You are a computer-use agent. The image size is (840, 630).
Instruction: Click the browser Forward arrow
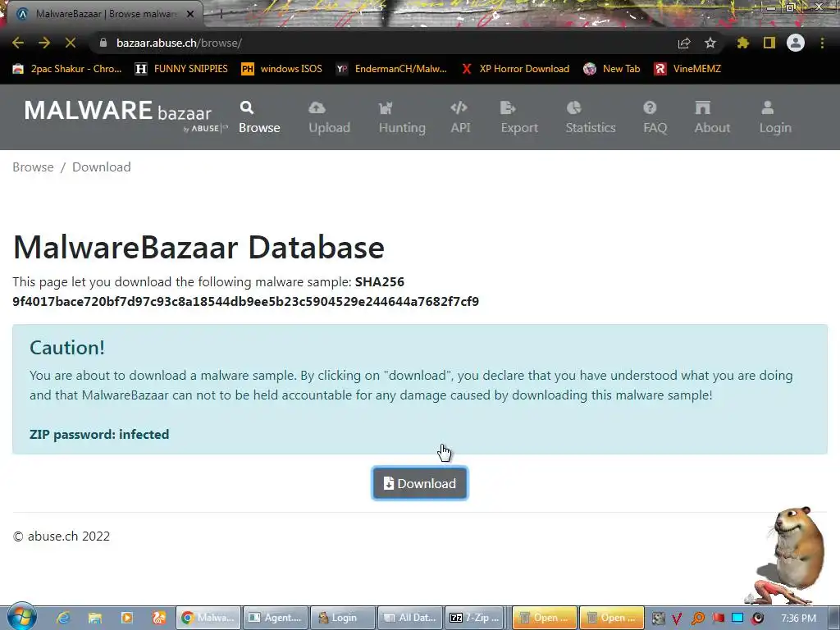pyautogui.click(x=44, y=43)
